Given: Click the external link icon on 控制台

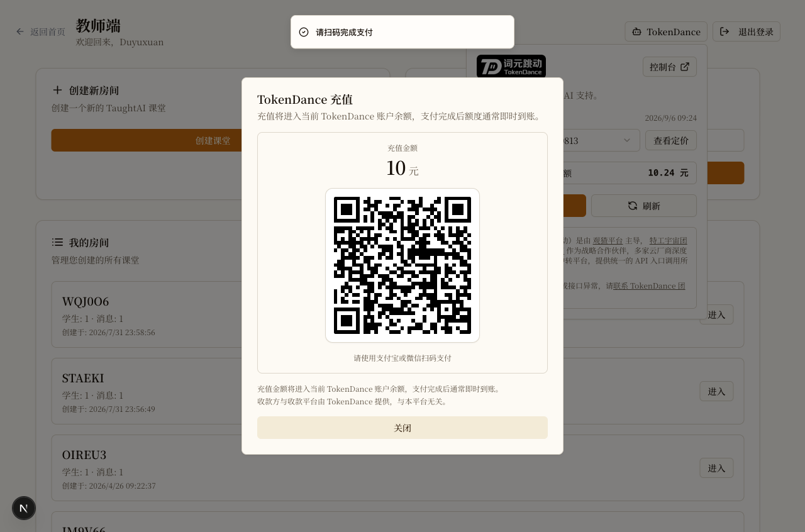Looking at the screenshot, I should (685, 67).
